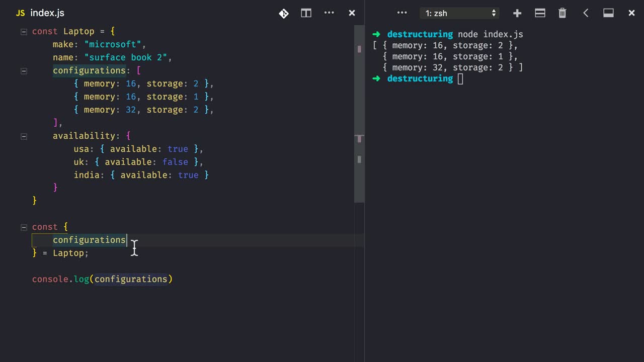
Task: Open the editor's more actions ellipsis menu
Action: point(329,13)
